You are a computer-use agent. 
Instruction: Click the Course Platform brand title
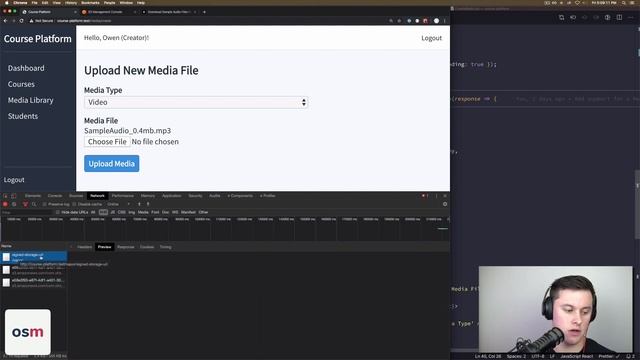(x=38, y=39)
